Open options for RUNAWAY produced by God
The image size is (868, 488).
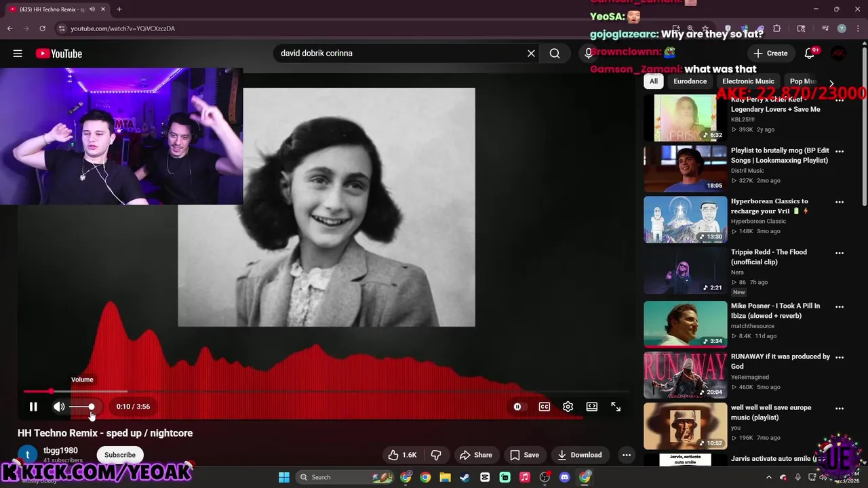[840, 357]
